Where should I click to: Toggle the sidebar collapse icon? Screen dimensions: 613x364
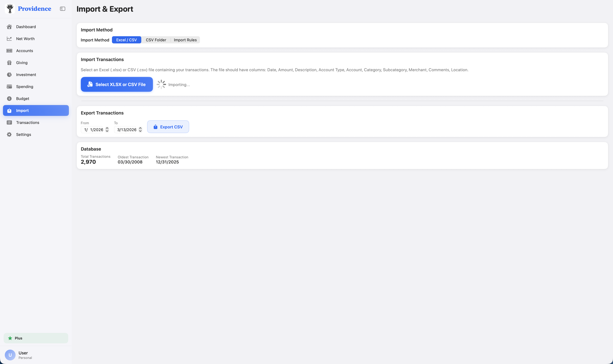63,9
